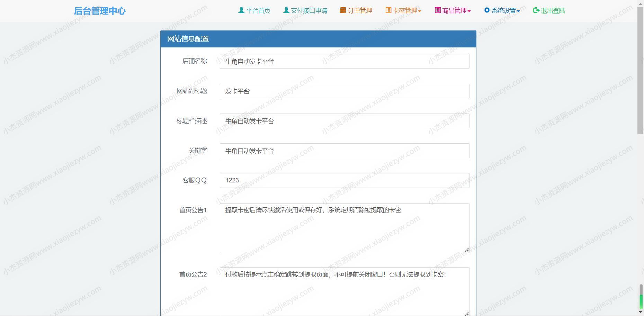Focus the 网站副标题 input field
The width and height of the screenshot is (644, 316).
pyautogui.click(x=345, y=91)
